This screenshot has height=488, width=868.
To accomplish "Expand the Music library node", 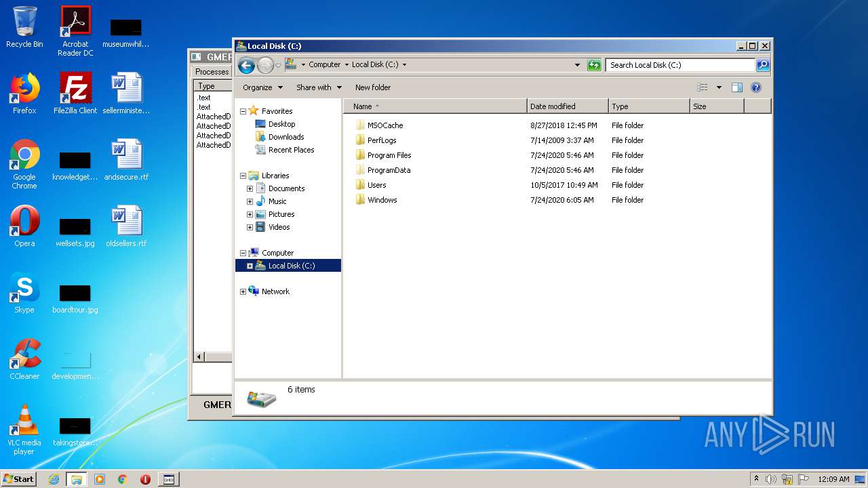I will click(250, 201).
